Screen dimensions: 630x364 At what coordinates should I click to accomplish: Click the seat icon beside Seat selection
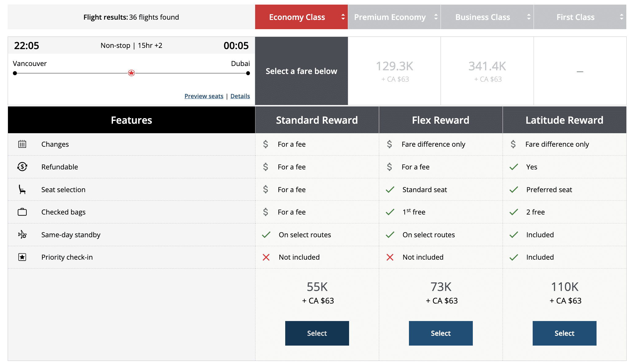tap(22, 189)
